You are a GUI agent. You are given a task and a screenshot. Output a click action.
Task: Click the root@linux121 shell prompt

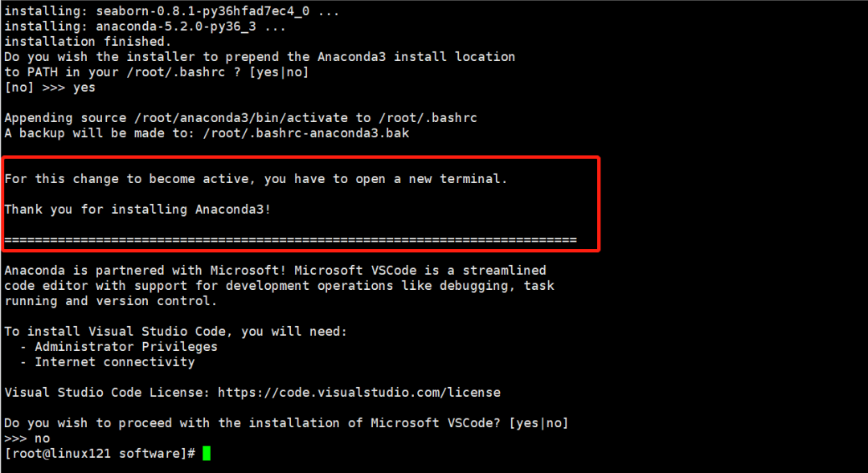click(x=100, y=454)
